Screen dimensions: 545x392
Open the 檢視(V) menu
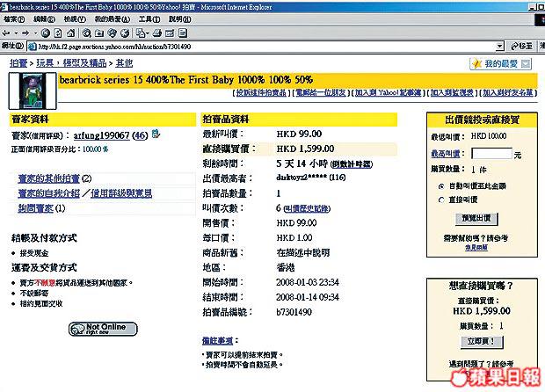pos(75,19)
